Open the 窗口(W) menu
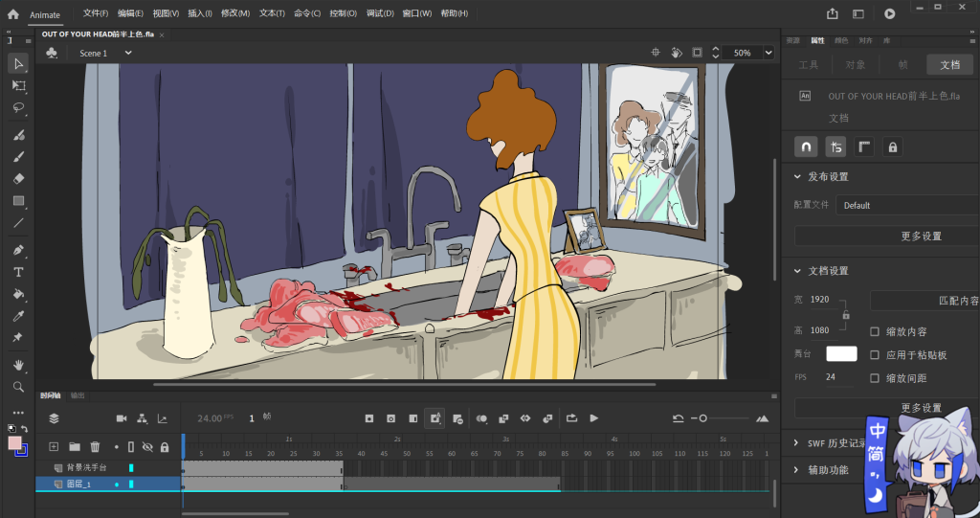The image size is (980, 518). pos(417,13)
